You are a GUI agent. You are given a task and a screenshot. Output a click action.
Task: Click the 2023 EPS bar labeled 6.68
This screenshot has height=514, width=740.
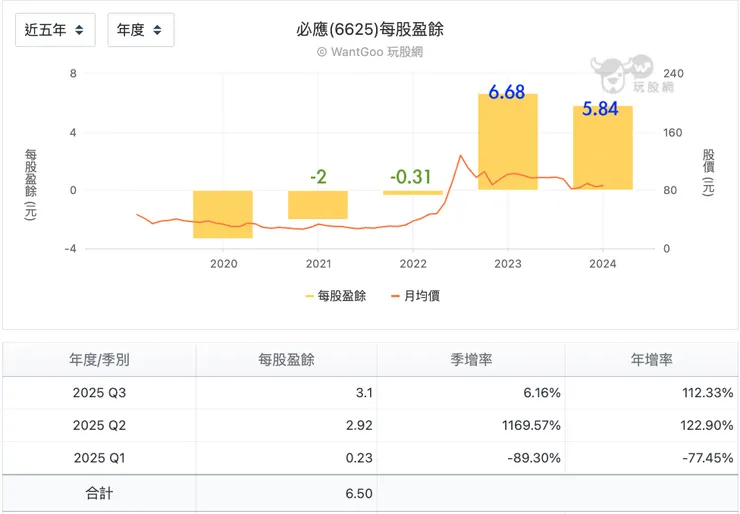(x=508, y=142)
